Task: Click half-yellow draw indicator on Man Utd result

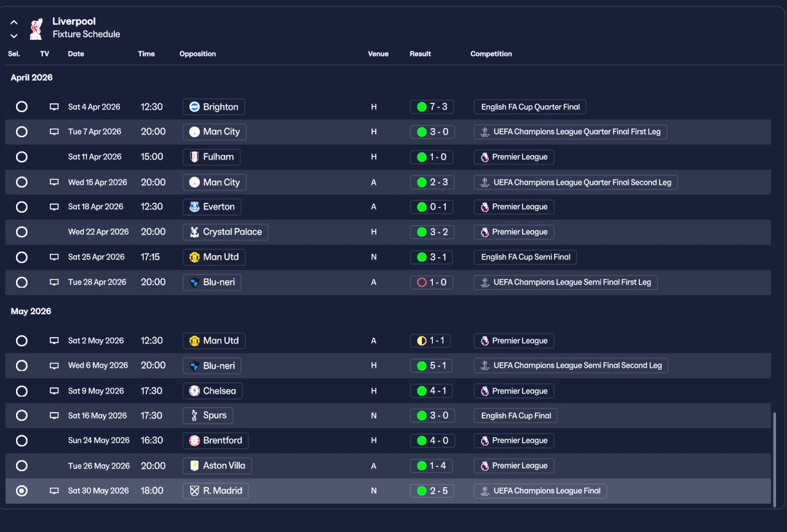Action: click(x=422, y=341)
